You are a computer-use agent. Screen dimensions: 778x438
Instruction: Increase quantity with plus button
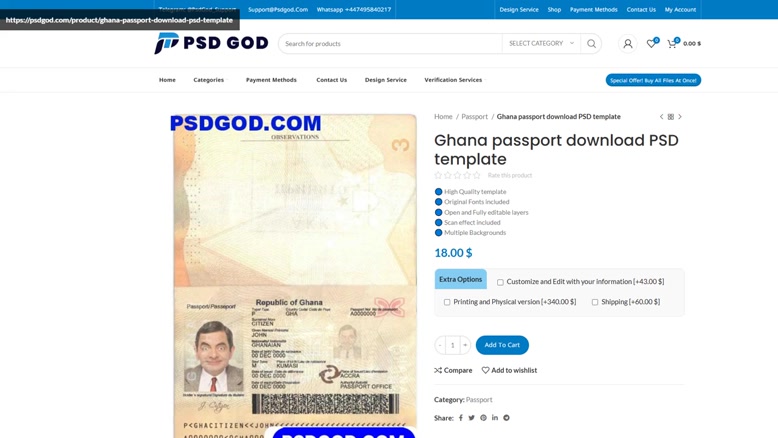(465, 345)
